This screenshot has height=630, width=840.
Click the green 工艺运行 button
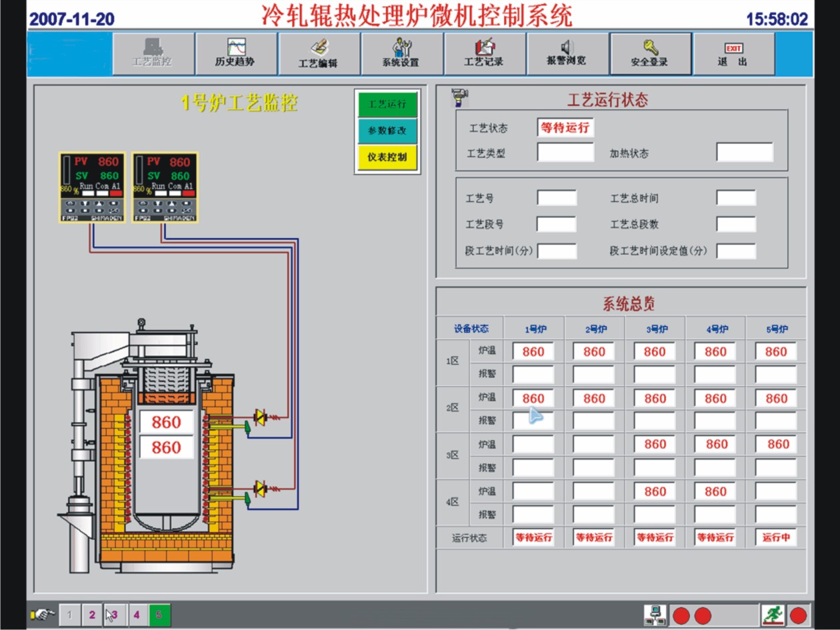387,105
